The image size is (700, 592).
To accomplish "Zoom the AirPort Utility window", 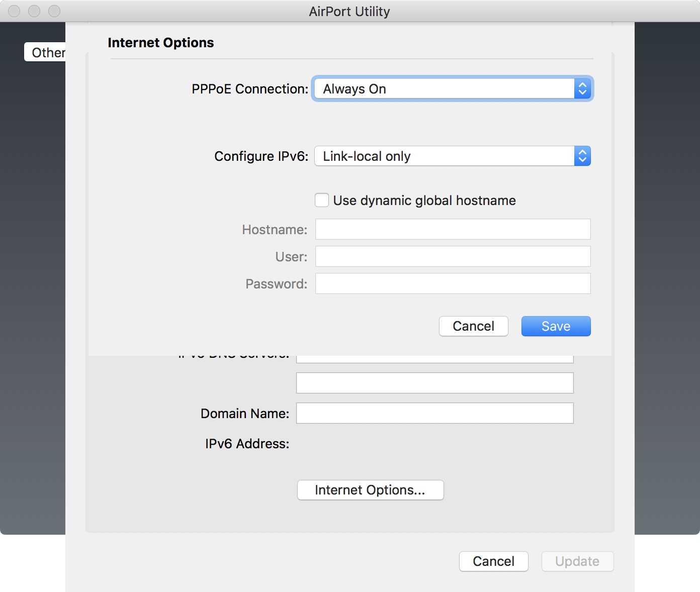I will [54, 11].
